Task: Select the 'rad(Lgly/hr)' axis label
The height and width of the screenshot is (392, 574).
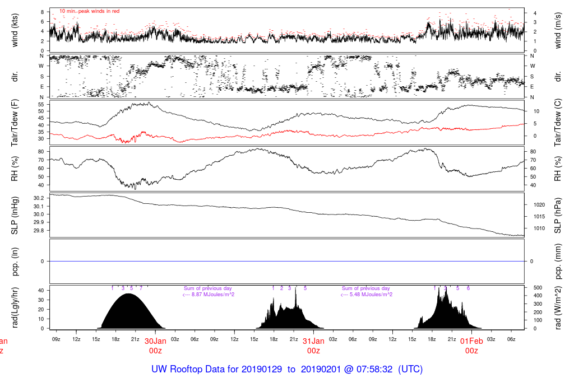Action: click(x=15, y=307)
